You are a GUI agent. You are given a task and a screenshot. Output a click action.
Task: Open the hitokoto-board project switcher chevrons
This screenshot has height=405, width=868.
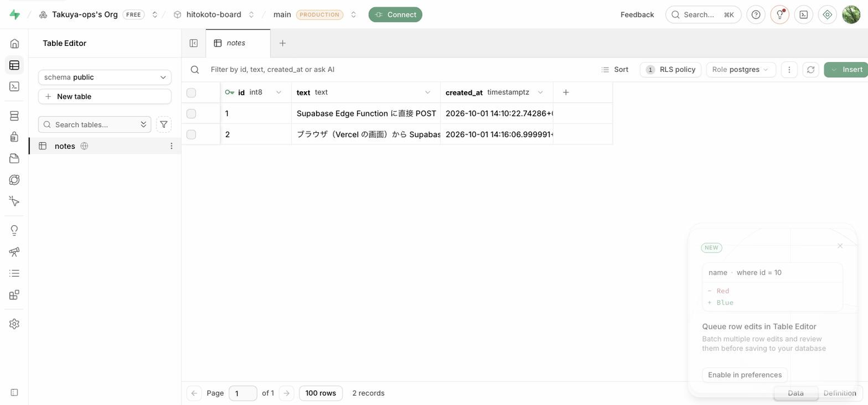pos(251,14)
